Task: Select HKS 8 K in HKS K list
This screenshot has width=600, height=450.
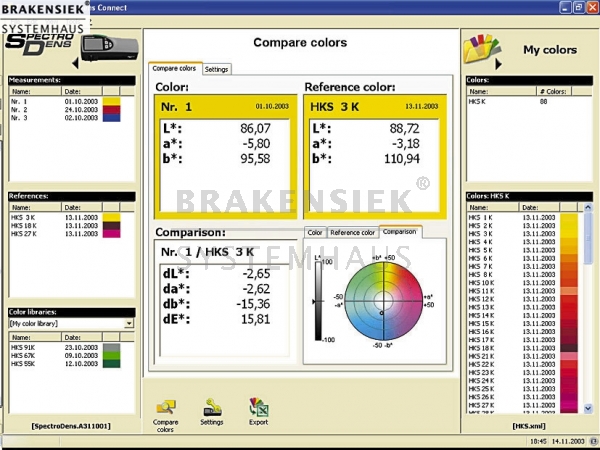Action: click(523, 275)
